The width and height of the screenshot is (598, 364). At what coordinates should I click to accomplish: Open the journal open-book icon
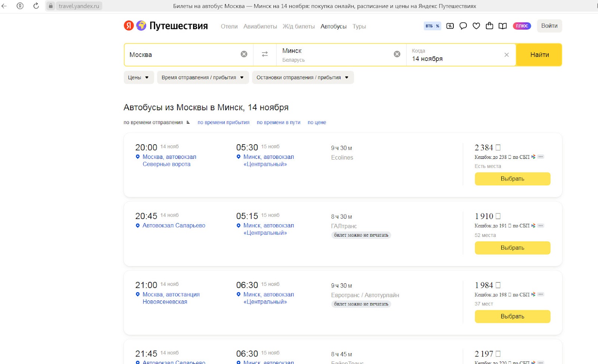503,26
